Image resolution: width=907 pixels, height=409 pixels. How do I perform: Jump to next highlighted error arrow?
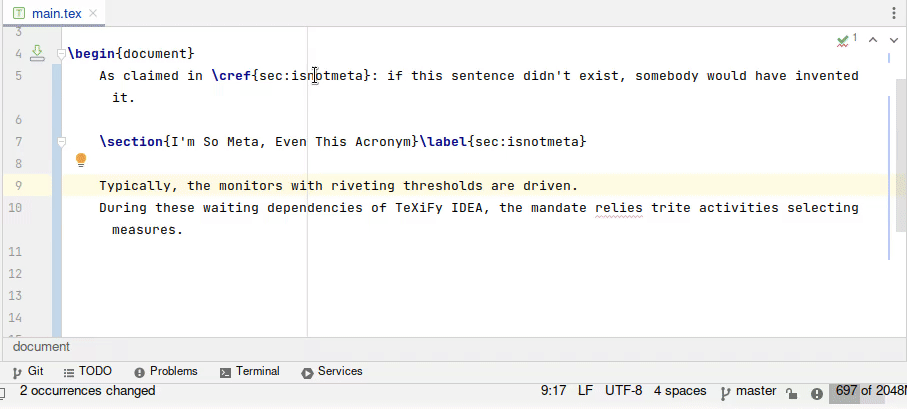pos(893,40)
